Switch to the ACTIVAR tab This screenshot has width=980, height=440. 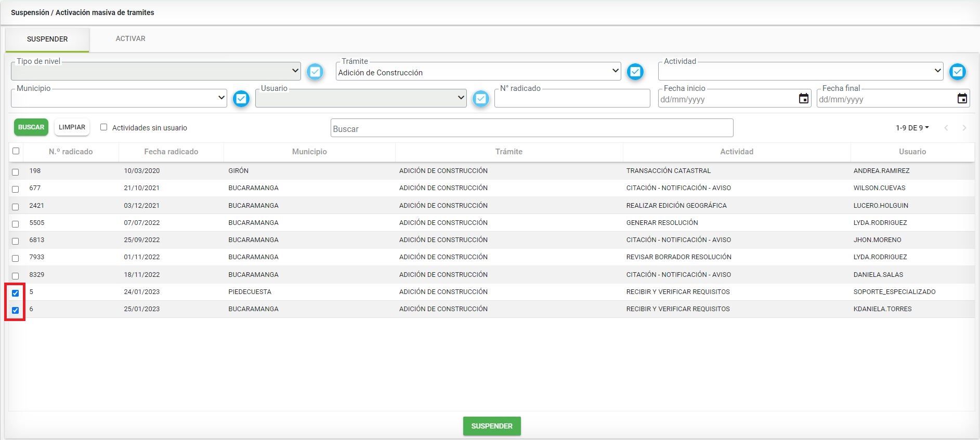coord(130,38)
